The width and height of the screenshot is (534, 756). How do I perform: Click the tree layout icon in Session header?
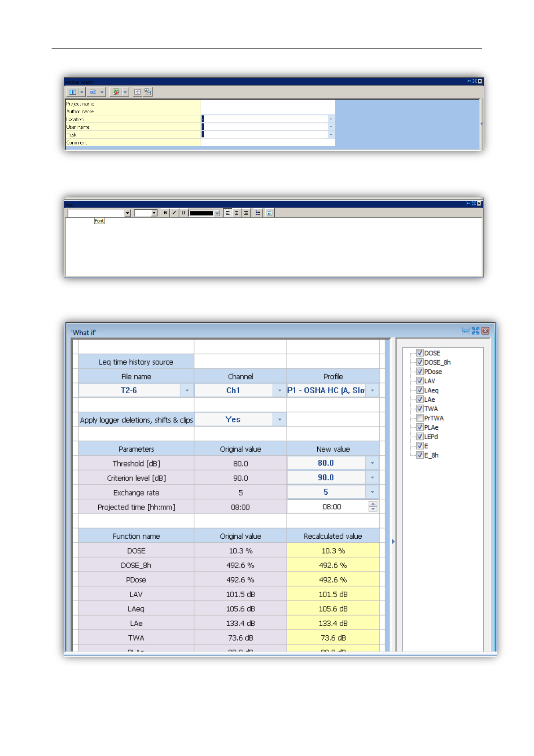148,92
